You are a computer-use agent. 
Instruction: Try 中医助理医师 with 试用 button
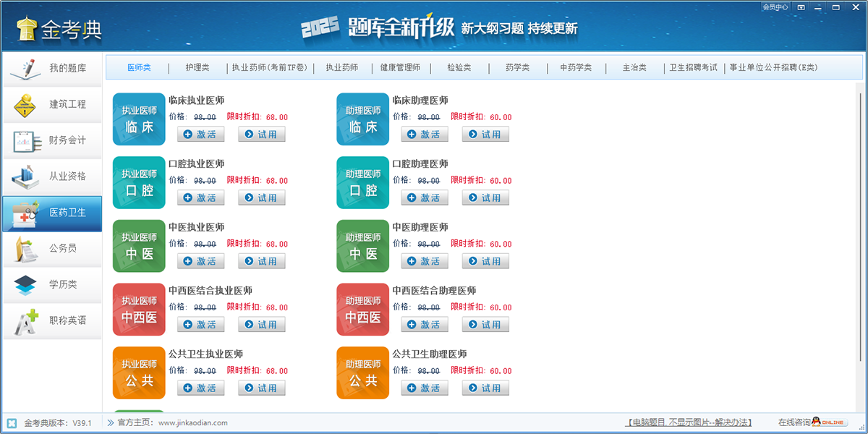[486, 261]
